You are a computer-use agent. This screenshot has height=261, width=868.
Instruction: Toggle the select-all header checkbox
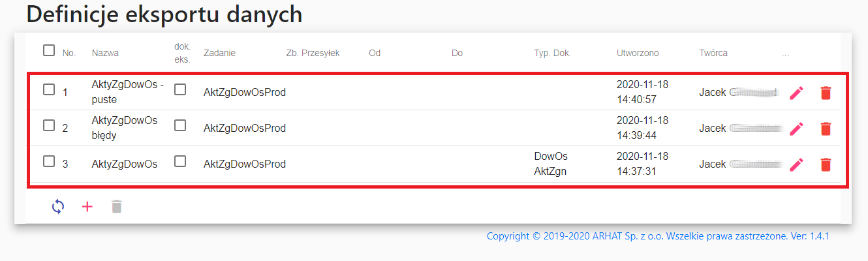pyautogui.click(x=49, y=50)
